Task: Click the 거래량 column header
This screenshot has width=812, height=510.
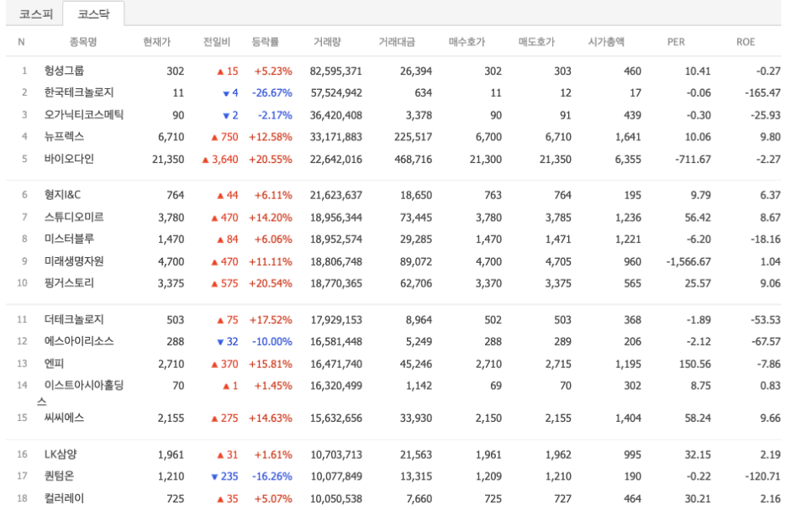Action: click(x=327, y=42)
